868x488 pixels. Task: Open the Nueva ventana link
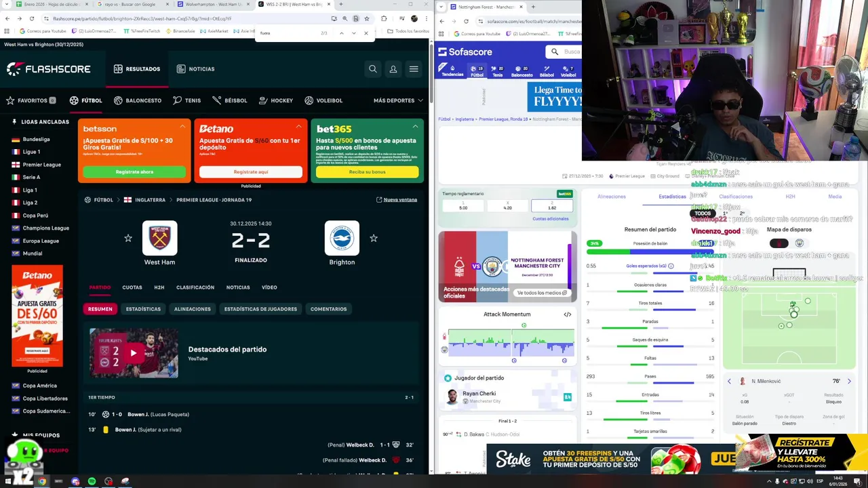(x=397, y=200)
